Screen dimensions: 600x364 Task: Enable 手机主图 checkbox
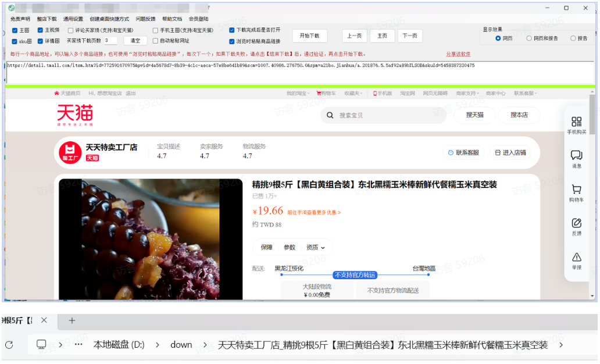pos(155,30)
